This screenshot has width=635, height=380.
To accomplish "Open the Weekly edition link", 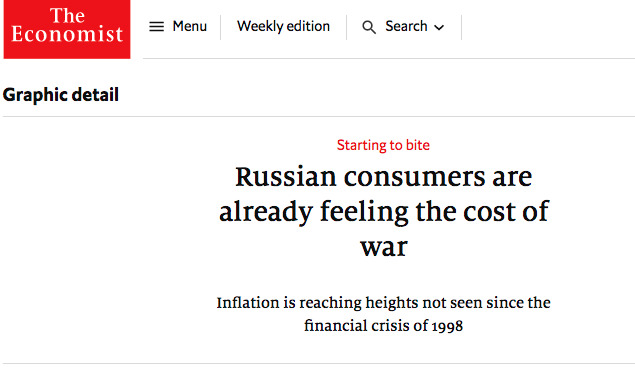I will 283,26.
